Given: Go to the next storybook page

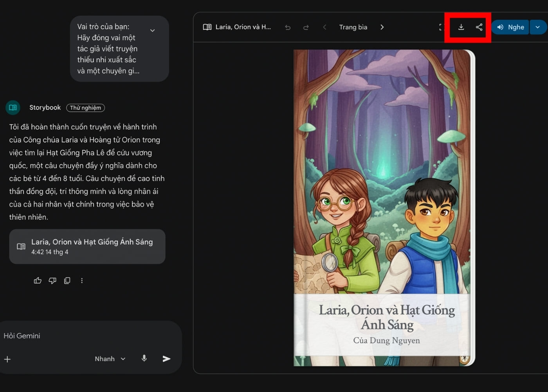Looking at the screenshot, I should [x=382, y=27].
